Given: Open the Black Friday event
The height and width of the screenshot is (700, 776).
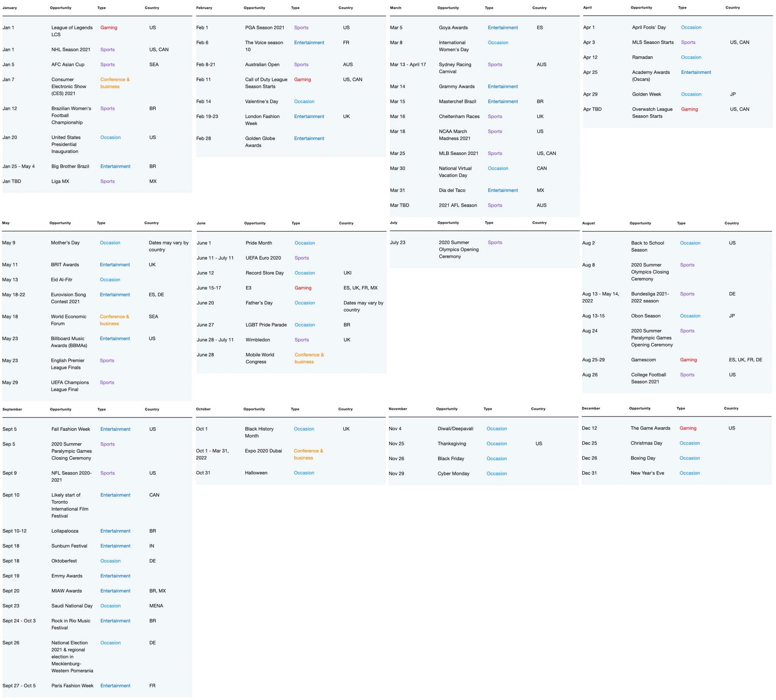Looking at the screenshot, I should coord(450,459).
